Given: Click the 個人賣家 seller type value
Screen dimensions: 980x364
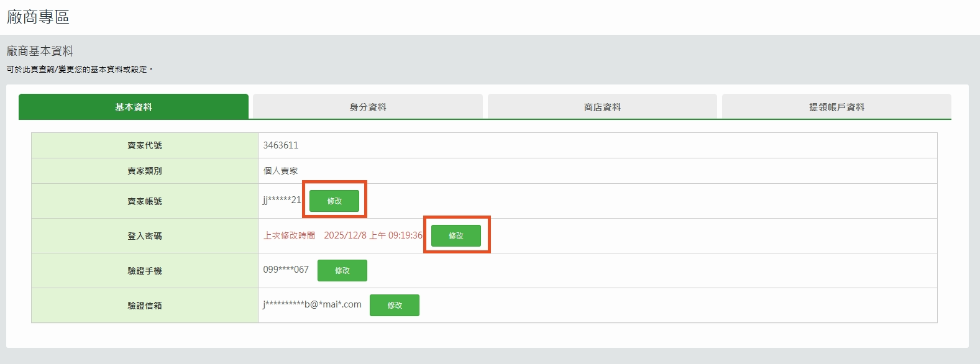Looking at the screenshot, I should pyautogui.click(x=280, y=171).
